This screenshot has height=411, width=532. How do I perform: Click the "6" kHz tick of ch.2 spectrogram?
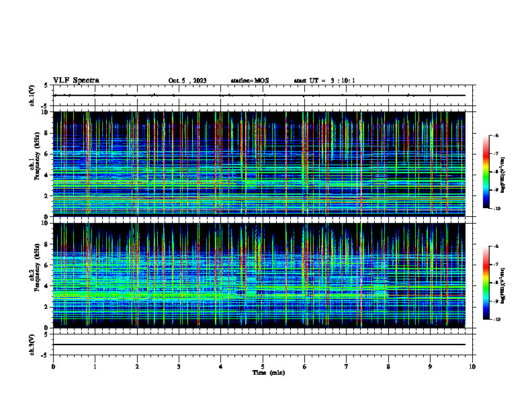tap(47, 265)
